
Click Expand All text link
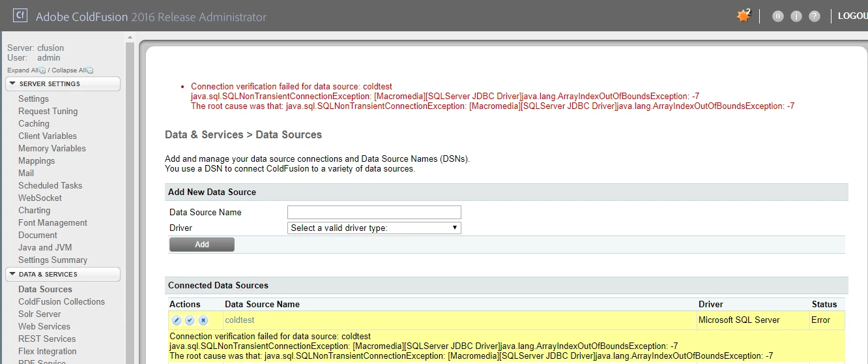tap(23, 70)
